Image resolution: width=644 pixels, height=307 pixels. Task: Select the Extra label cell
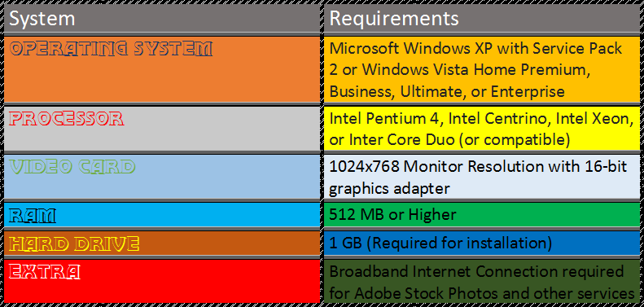pos(162,281)
